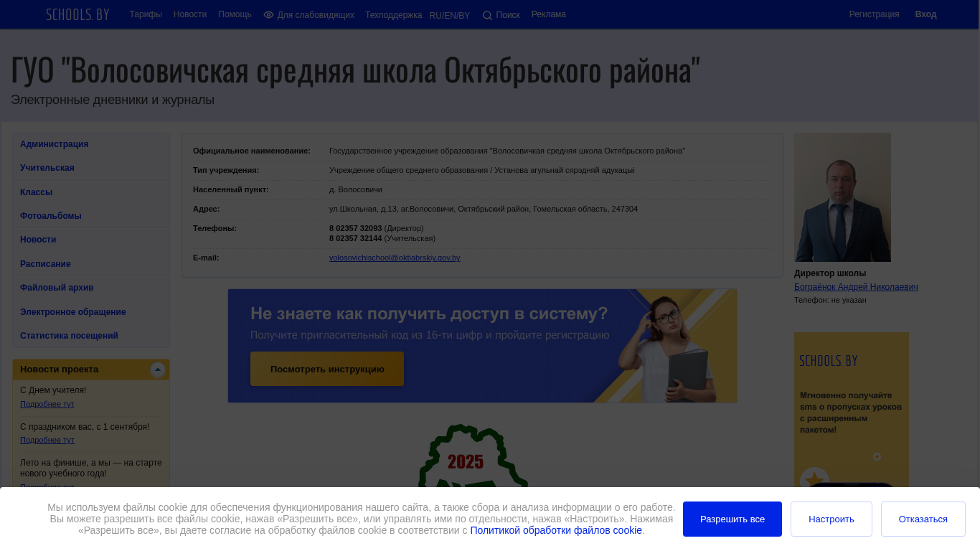Click С Днем учителя! news title
The image size is (980, 551).
[x=53, y=390]
